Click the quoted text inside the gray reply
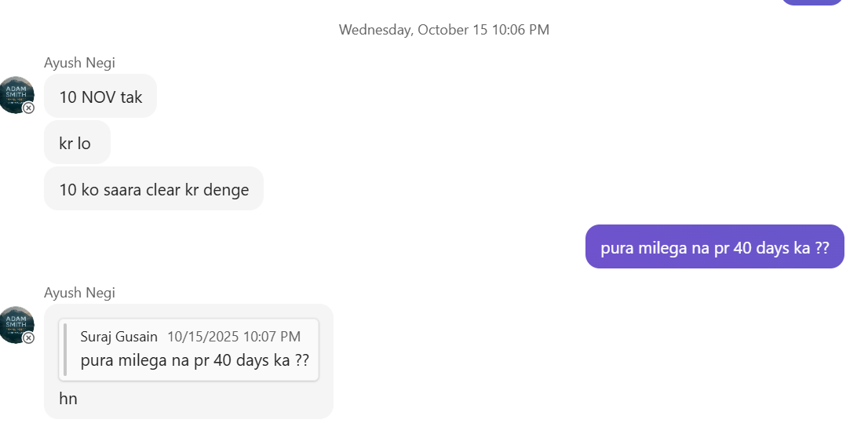 tap(194, 362)
